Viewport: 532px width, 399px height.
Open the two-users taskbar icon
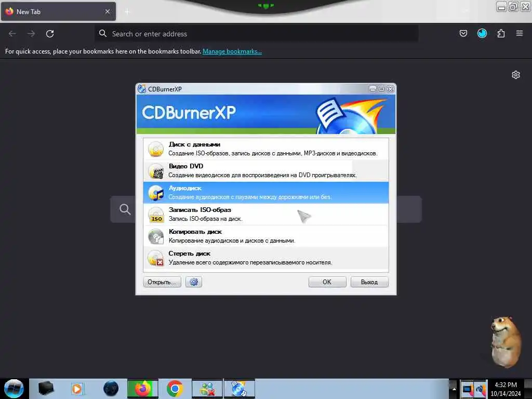coord(207,389)
